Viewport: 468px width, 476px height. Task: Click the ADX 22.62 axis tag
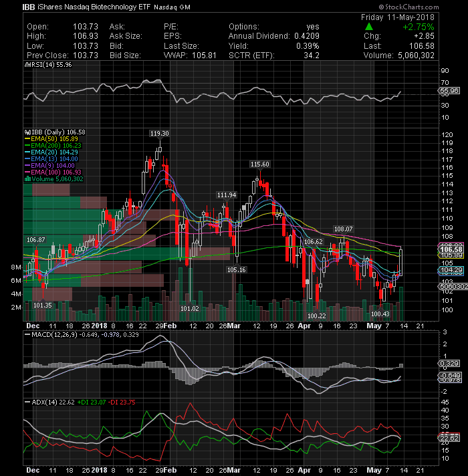[449, 438]
